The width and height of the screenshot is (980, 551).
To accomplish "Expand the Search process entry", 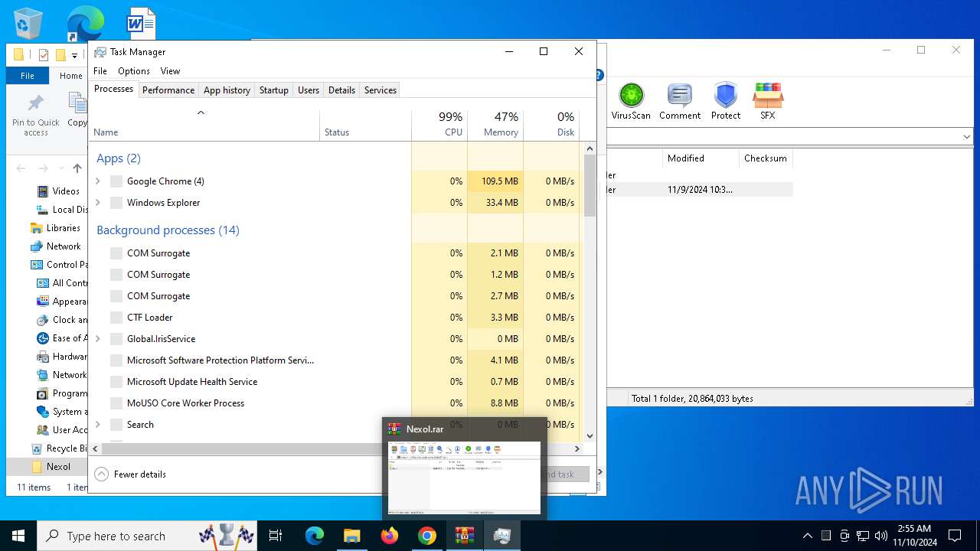I will [97, 425].
